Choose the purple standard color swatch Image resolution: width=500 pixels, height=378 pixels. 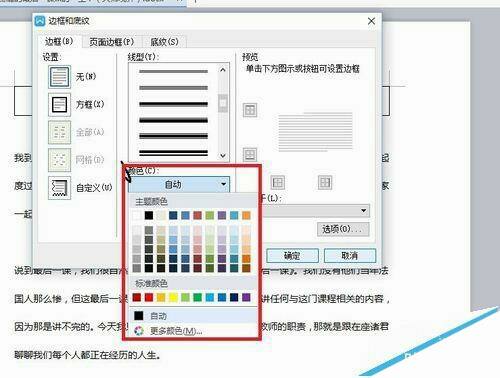246,297
